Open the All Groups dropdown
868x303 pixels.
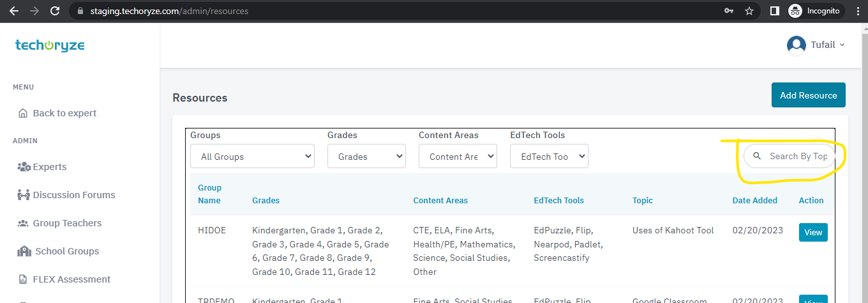[x=252, y=156]
